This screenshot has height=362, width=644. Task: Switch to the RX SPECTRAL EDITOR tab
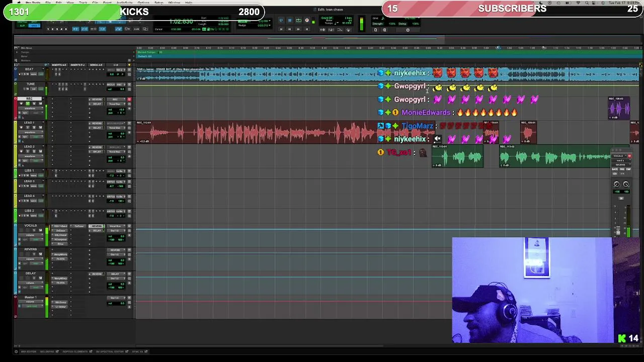click(x=110, y=351)
